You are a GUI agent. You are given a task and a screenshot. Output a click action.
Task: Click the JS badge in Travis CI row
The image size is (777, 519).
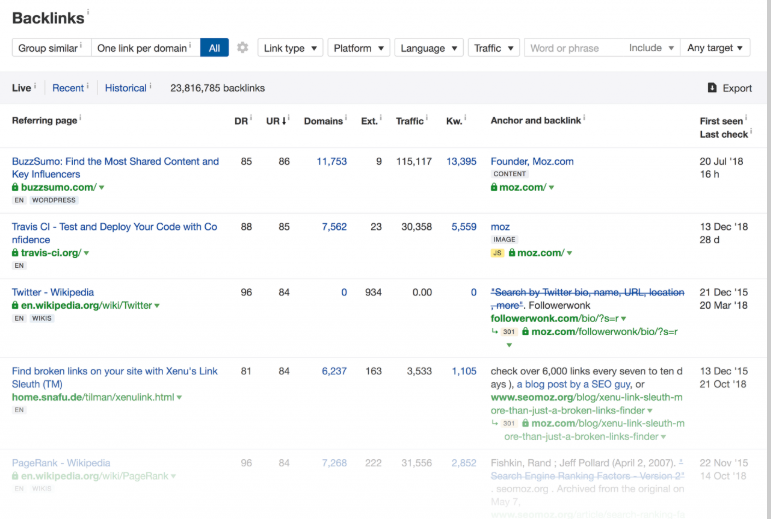tap(498, 253)
